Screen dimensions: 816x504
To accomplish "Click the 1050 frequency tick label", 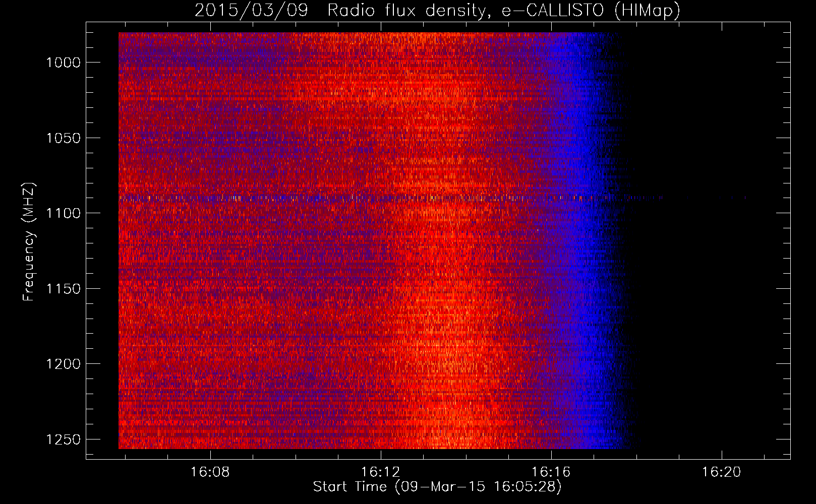I will pos(64,138).
